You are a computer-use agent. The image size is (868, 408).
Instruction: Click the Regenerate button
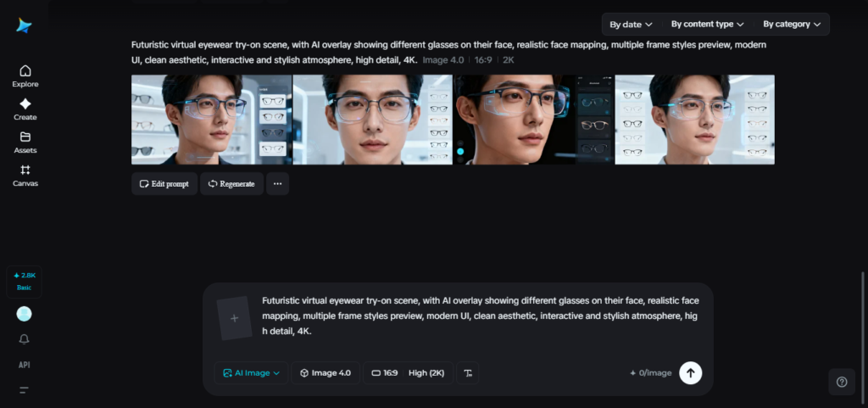231,184
